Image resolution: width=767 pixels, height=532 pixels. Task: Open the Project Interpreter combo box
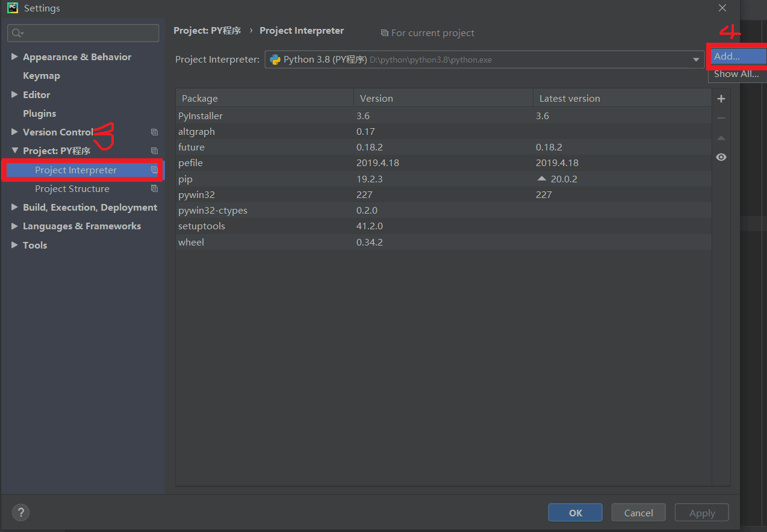tap(485, 60)
